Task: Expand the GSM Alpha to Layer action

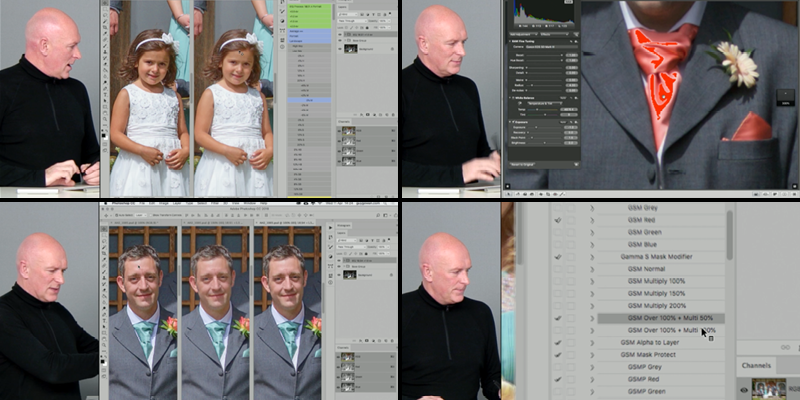Action: click(591, 342)
